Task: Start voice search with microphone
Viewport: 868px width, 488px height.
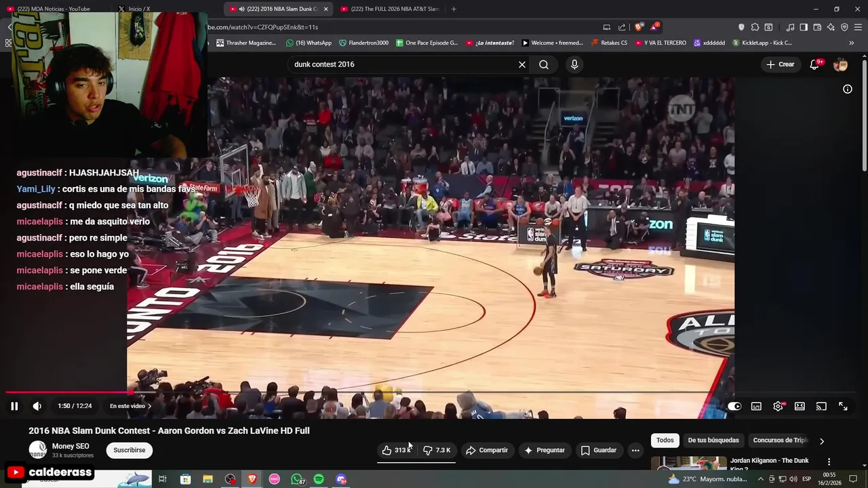Action: point(574,64)
